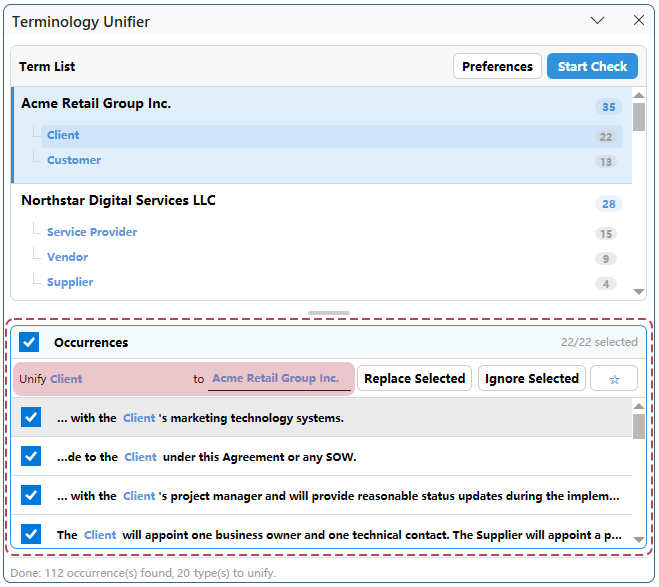The image size is (659, 587).
Task: Click the occurrence text "under this Agreement or any SOW."
Action: click(x=259, y=457)
